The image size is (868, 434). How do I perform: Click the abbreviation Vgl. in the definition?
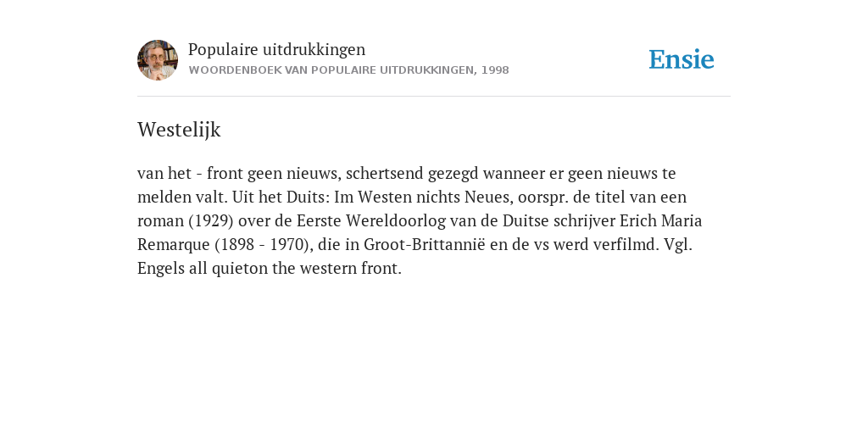pos(678,245)
